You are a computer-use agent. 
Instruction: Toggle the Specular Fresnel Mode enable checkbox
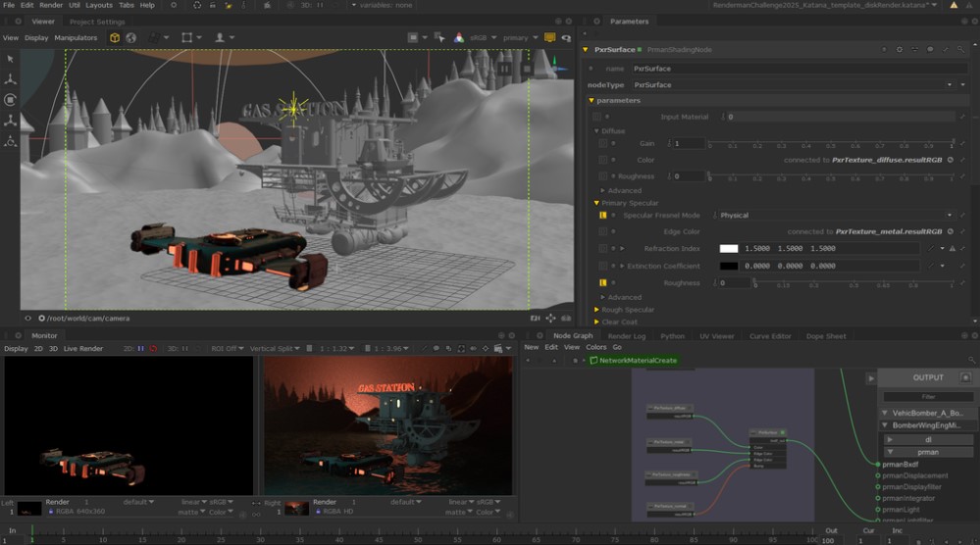[603, 216]
